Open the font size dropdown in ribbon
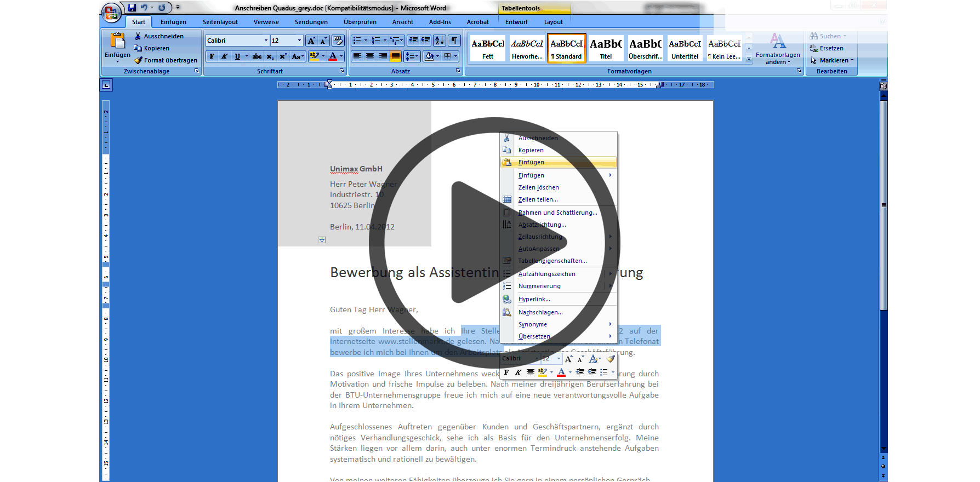Viewport: 980px width, 482px height. [299, 41]
